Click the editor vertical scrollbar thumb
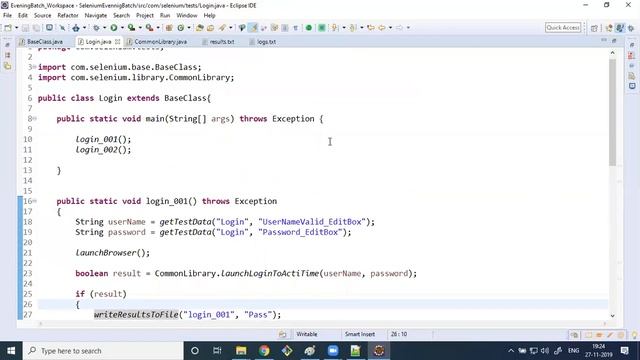640x360 pixels. (612, 113)
